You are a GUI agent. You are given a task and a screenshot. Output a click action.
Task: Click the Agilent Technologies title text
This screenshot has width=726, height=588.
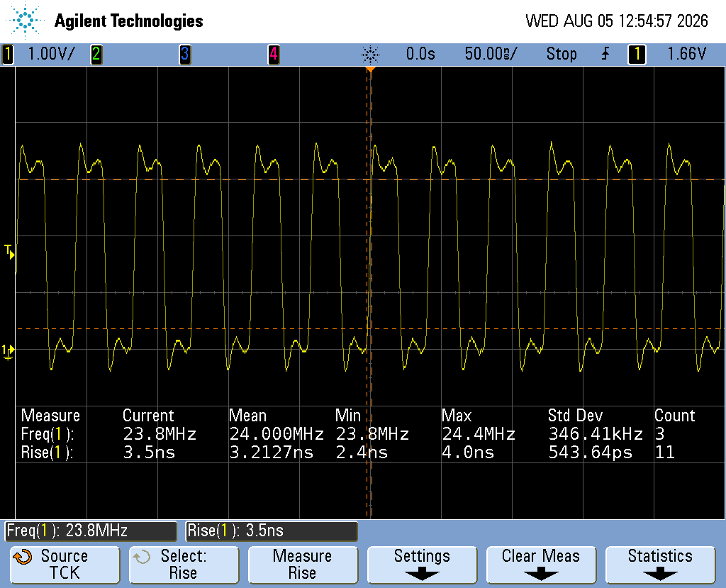click(x=129, y=21)
